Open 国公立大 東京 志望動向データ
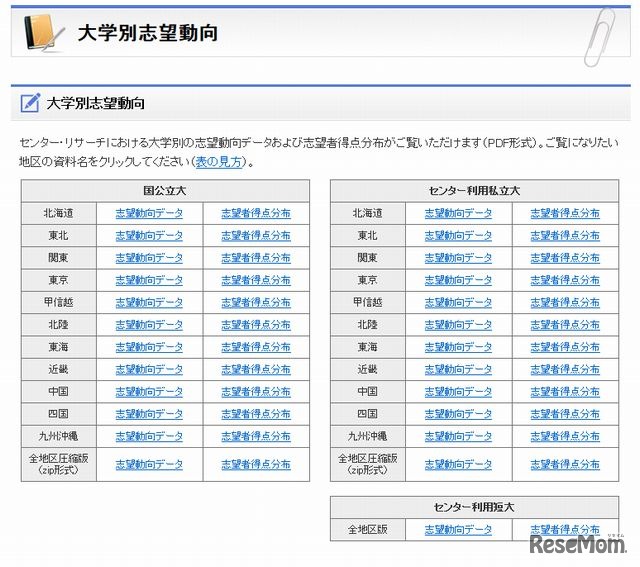 pyautogui.click(x=149, y=280)
